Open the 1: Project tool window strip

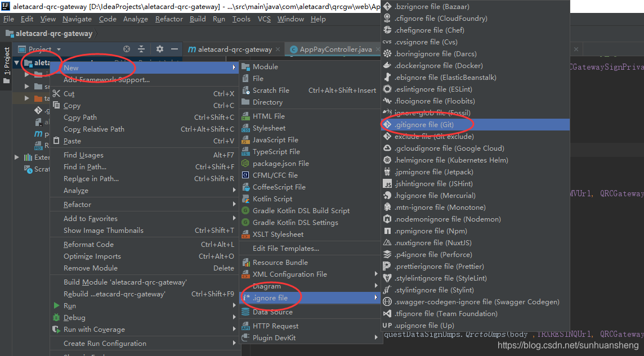[x=6, y=65]
